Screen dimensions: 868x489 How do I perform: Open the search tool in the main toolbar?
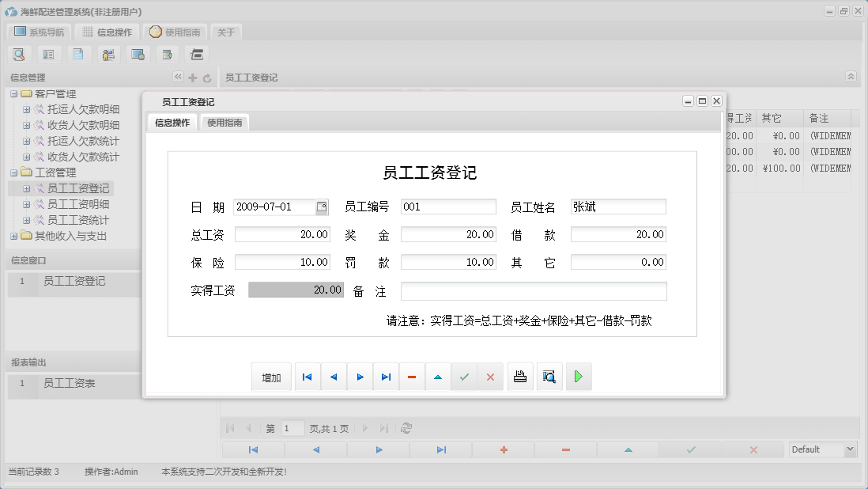(x=19, y=54)
